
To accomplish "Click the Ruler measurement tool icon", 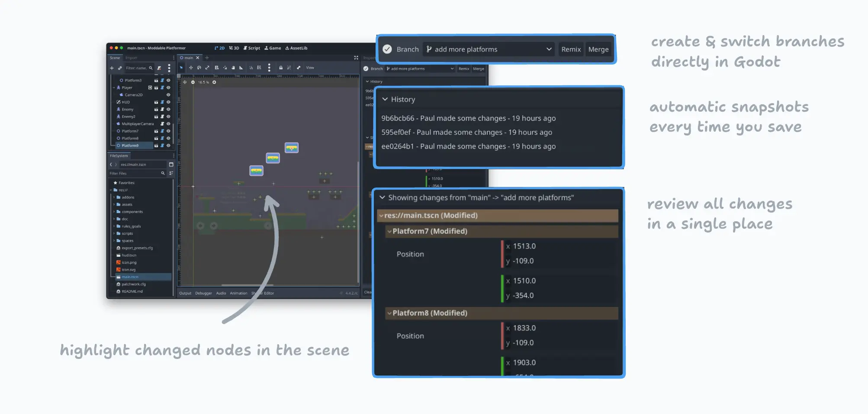I will point(241,68).
